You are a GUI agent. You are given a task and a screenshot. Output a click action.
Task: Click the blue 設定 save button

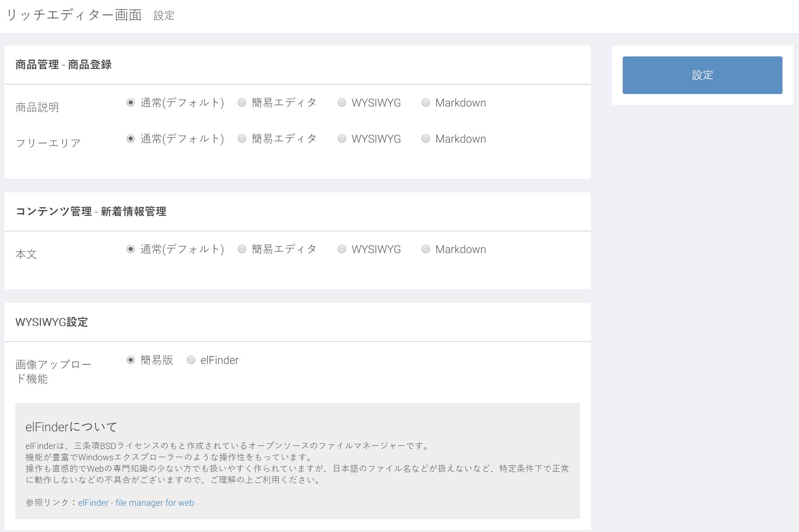tap(702, 75)
